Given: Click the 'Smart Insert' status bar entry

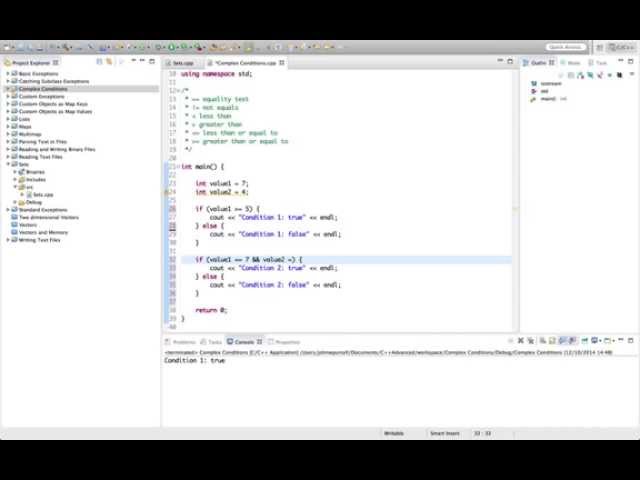Looking at the screenshot, I should coord(444,433).
